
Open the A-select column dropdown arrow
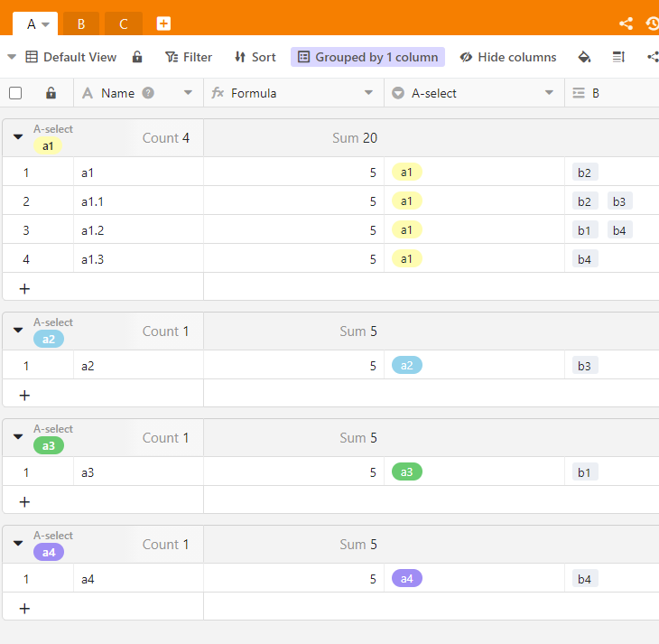point(549,93)
